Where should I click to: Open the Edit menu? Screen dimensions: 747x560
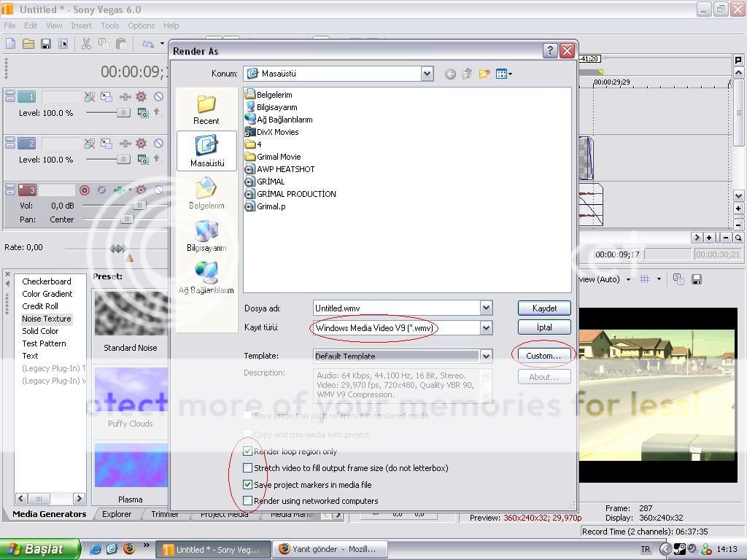31,26
